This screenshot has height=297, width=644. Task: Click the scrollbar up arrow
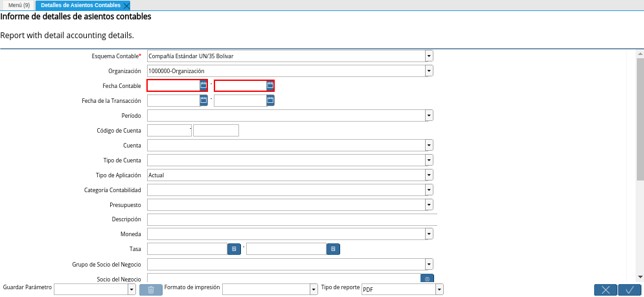click(640, 54)
